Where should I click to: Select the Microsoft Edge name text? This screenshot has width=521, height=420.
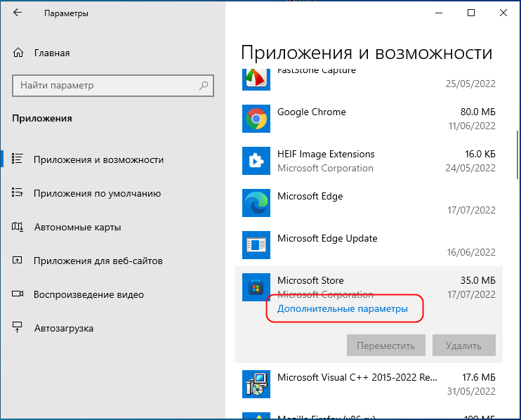coord(310,197)
